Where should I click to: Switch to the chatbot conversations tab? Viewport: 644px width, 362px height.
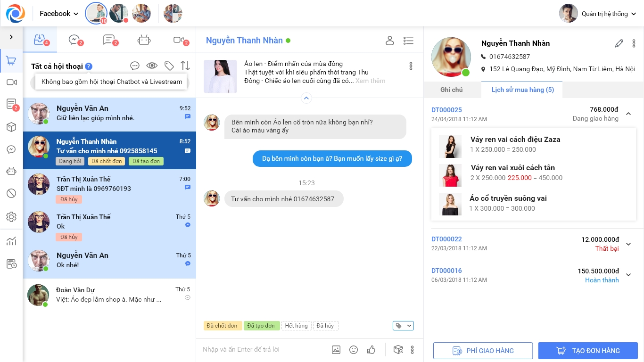coord(144,40)
